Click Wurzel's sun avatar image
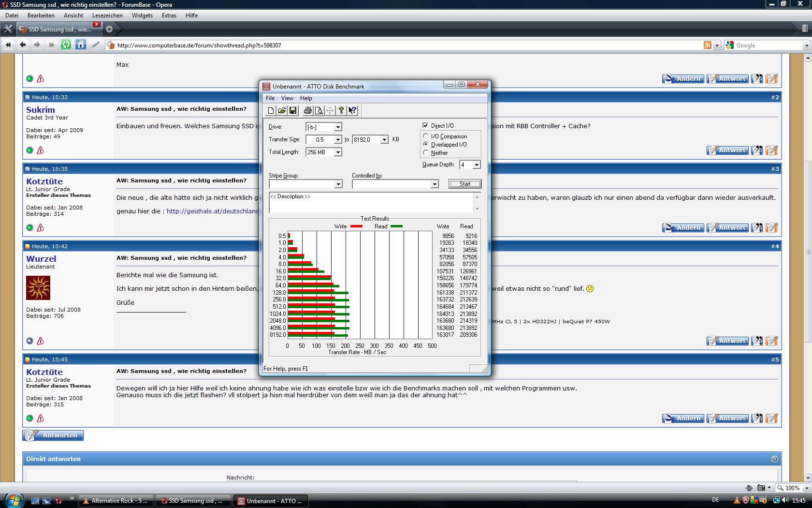 [x=38, y=288]
